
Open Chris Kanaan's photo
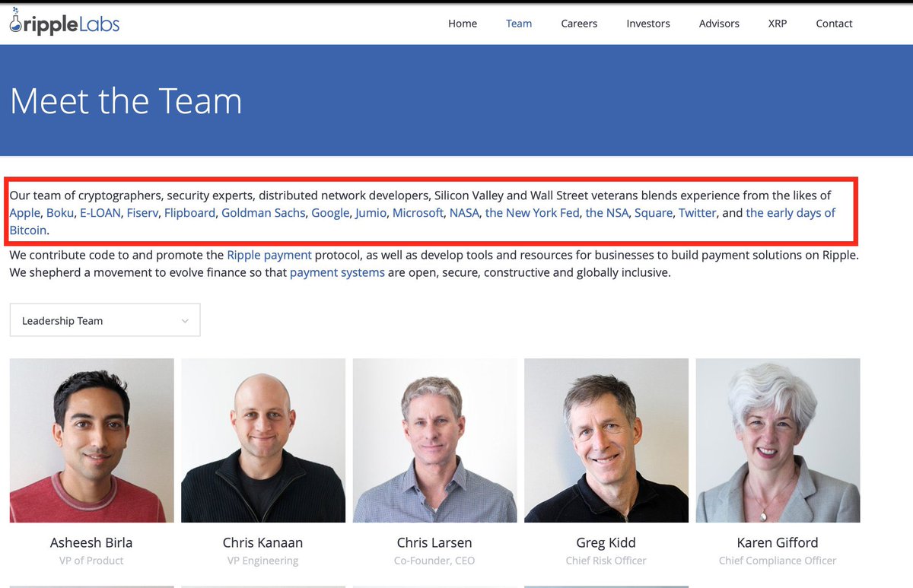click(263, 440)
